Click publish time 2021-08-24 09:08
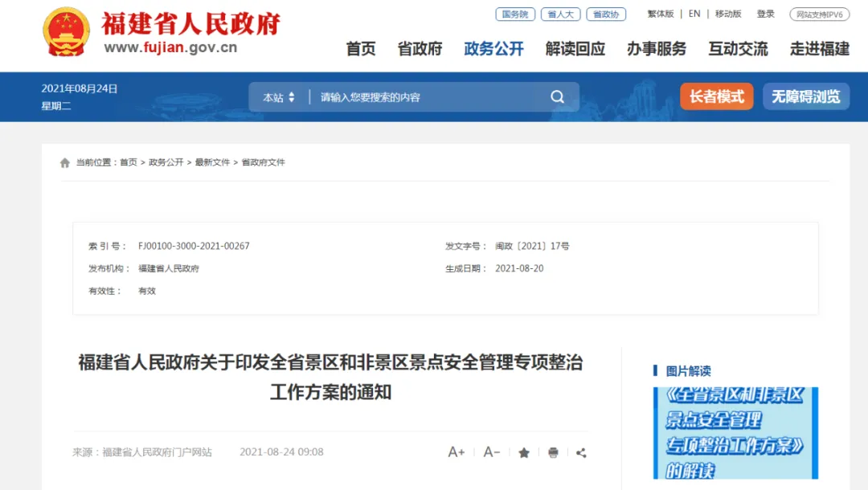Viewport: 868px width, 490px height. click(x=281, y=451)
